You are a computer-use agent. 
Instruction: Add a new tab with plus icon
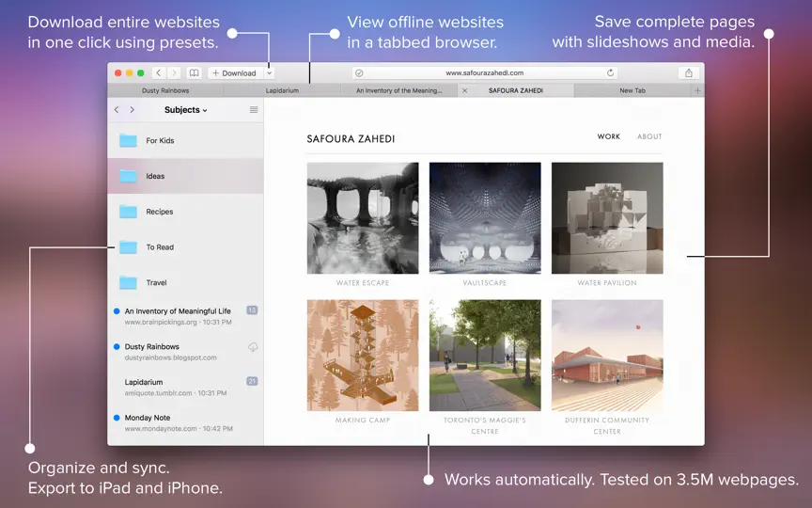(697, 90)
